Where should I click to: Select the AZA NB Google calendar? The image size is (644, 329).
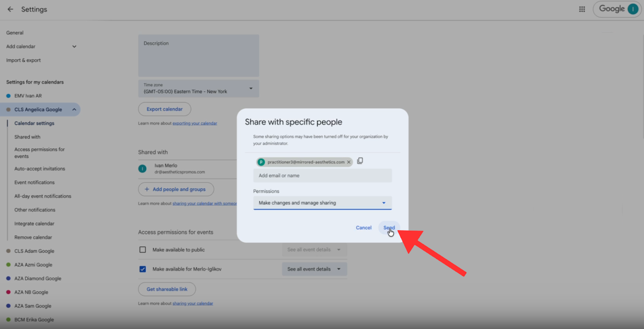point(31,292)
